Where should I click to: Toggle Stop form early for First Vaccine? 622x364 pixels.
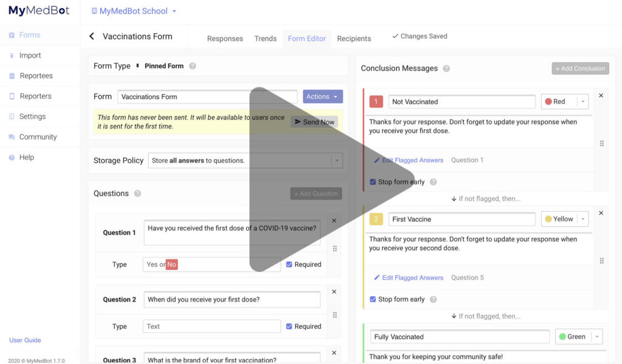point(373,300)
